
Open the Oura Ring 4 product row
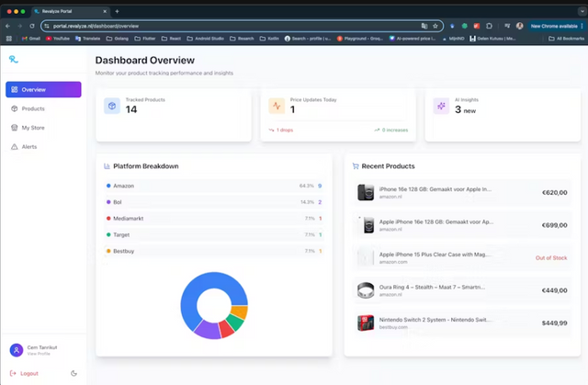tap(462, 290)
